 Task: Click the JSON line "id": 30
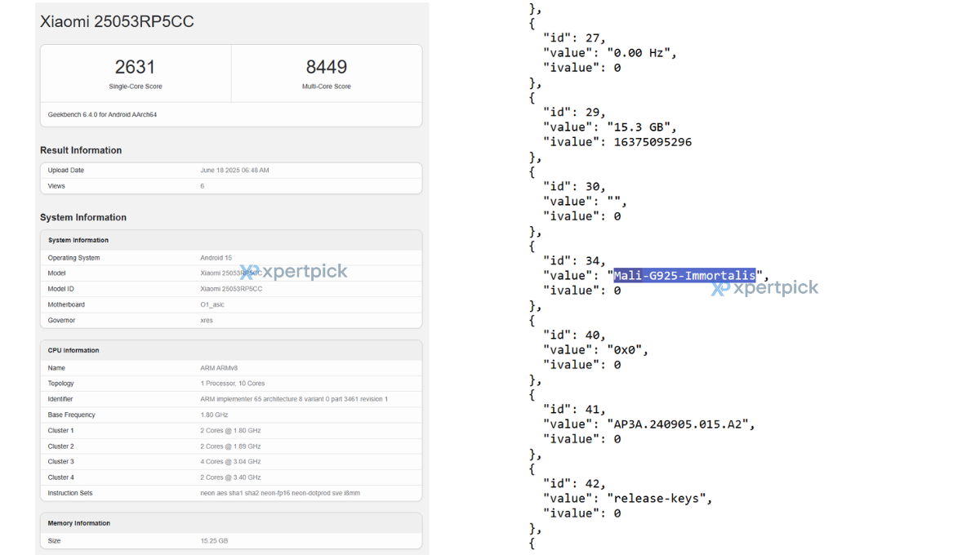(574, 187)
